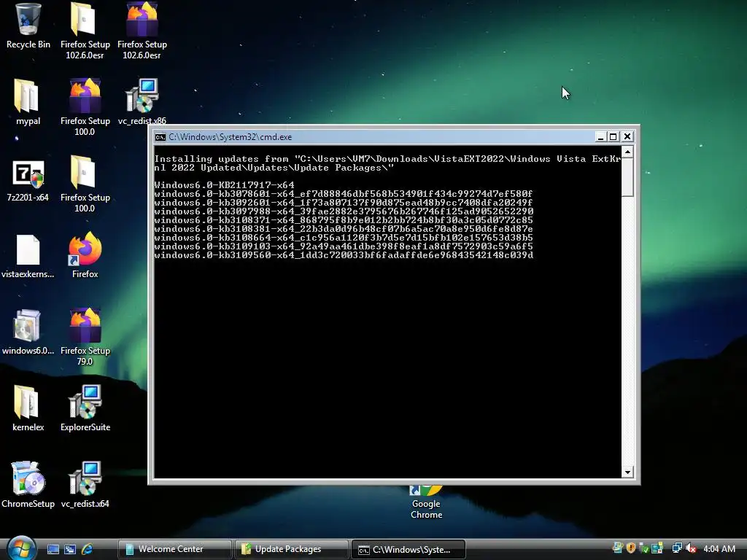
Task: Click the kb3108381 update line
Action: (344, 228)
